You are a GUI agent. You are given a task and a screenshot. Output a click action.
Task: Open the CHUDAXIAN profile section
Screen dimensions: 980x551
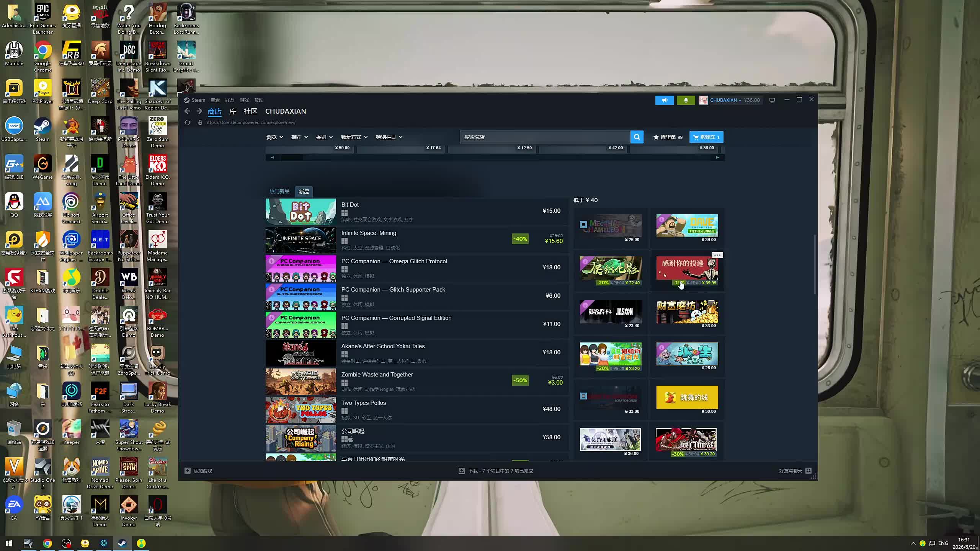coord(286,111)
